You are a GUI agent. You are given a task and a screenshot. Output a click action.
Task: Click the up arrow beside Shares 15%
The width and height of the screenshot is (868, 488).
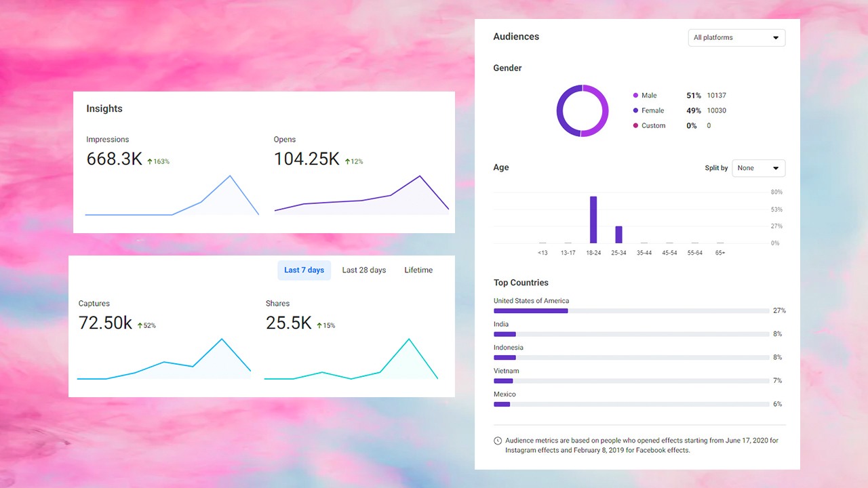click(319, 326)
